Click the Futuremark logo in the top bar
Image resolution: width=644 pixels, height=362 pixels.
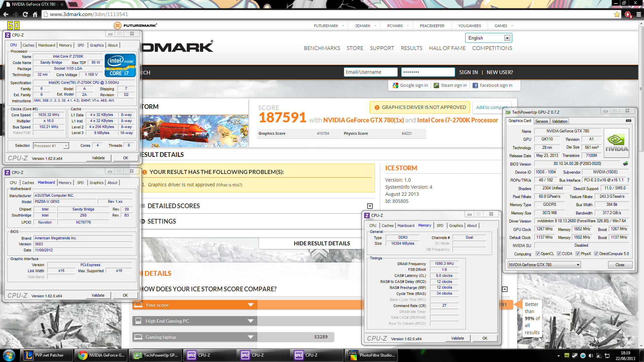pyautogui.click(x=135, y=25)
